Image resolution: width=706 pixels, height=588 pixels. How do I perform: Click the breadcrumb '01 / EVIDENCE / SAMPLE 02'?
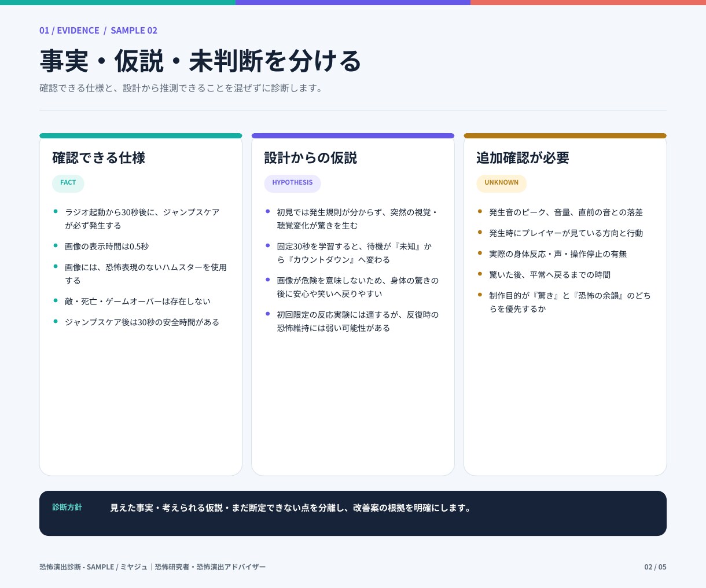click(98, 31)
